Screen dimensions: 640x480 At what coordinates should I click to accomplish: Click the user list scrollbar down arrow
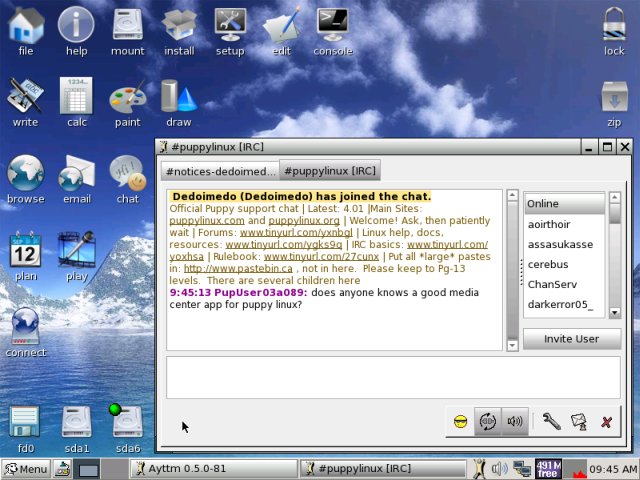[615, 313]
